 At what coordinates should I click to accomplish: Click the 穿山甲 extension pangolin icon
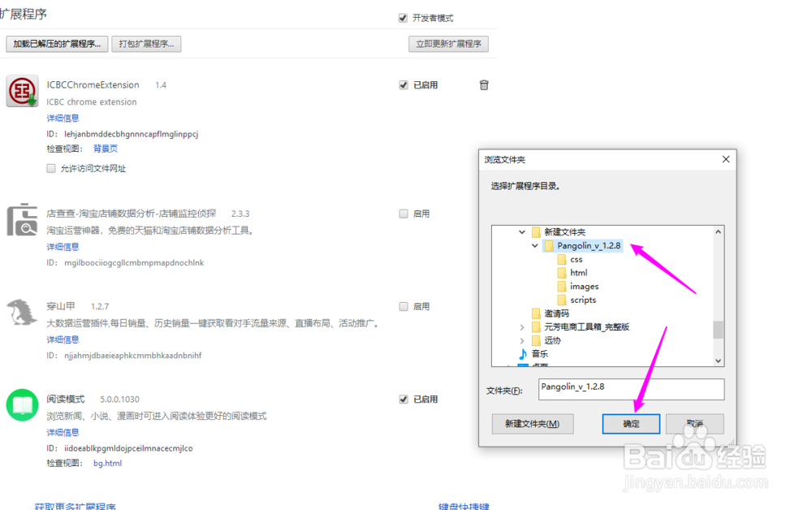point(22,313)
